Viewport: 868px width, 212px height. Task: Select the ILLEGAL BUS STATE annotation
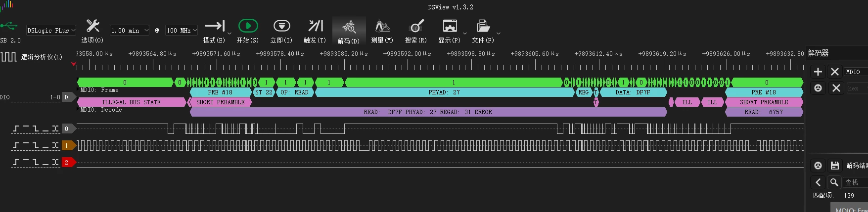point(132,102)
